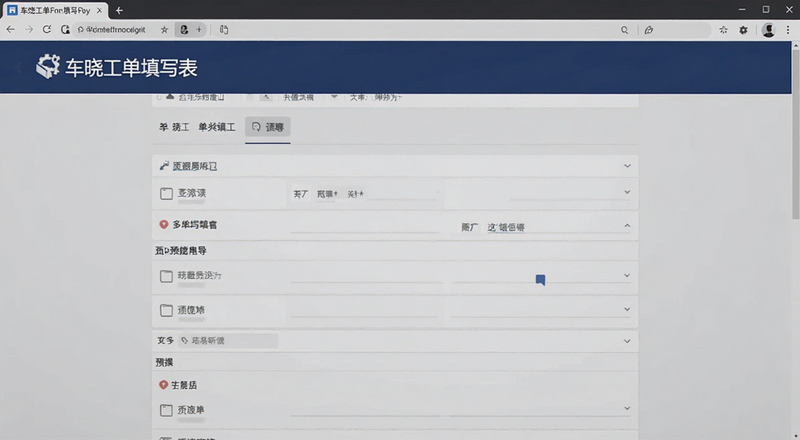Open browser settings via the gear icon

tap(743, 30)
